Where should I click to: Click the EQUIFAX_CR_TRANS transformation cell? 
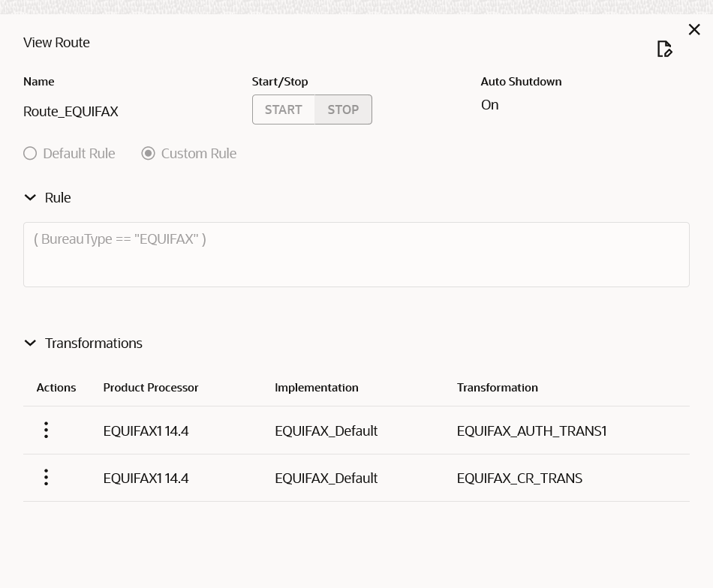coord(519,478)
